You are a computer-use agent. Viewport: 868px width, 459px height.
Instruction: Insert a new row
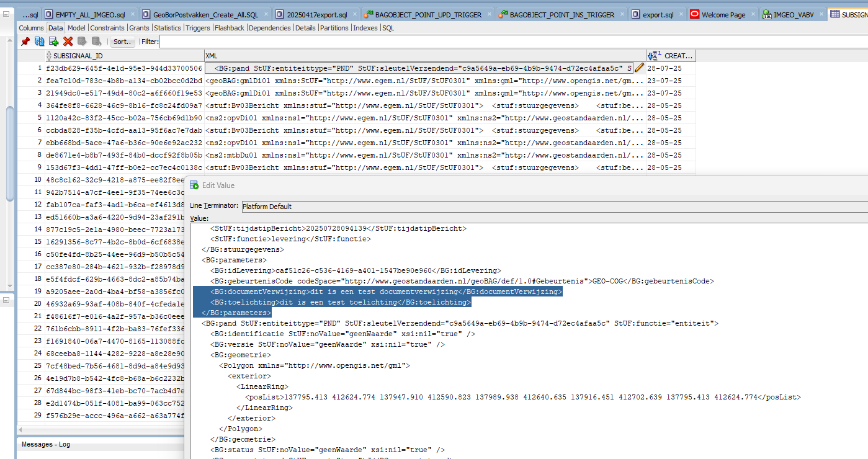point(53,42)
